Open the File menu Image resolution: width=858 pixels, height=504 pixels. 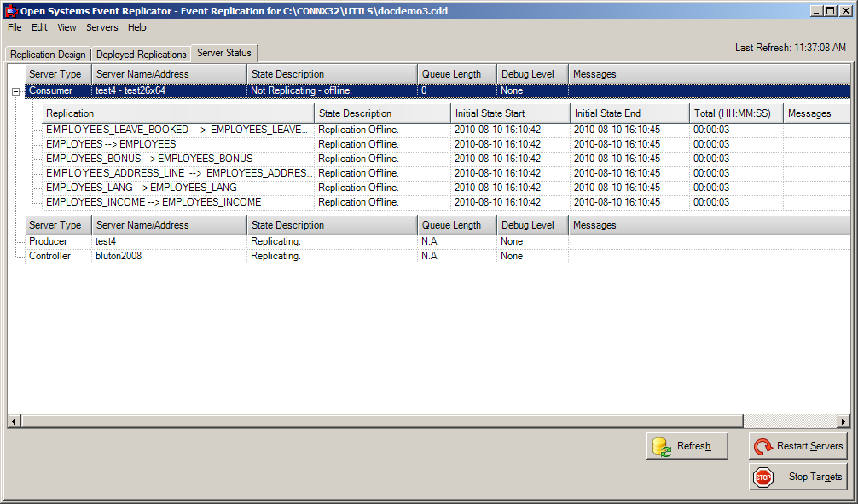click(14, 27)
